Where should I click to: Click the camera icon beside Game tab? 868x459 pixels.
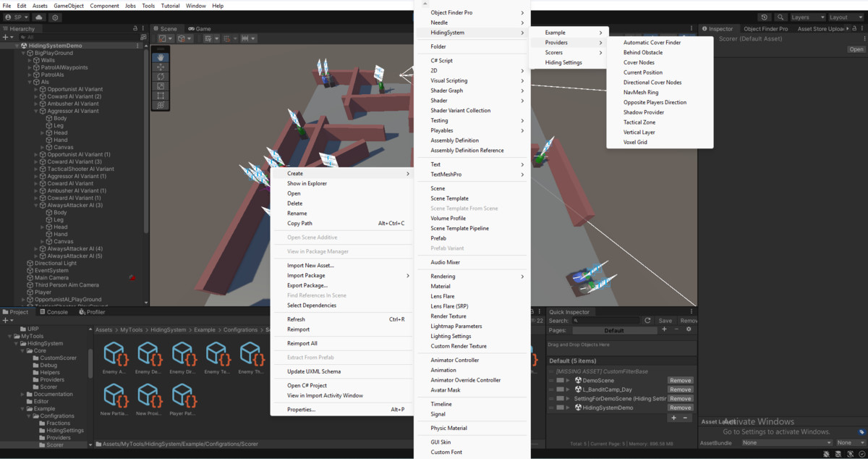[190, 28]
